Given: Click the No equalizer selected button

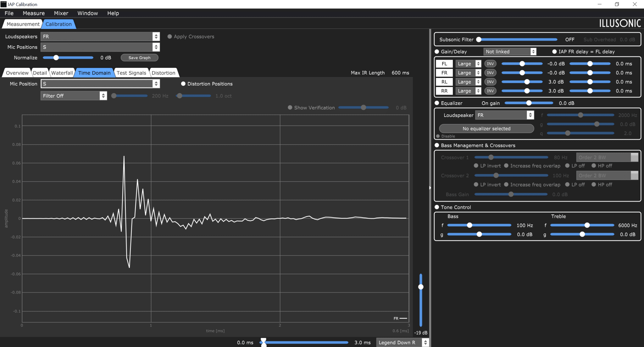Looking at the screenshot, I should point(486,129).
